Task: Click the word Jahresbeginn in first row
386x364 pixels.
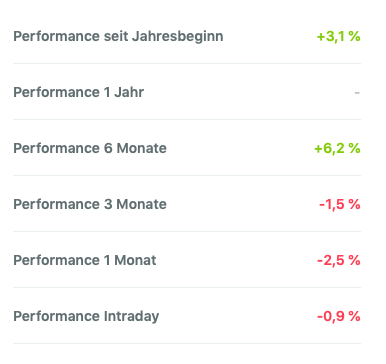Action: coord(178,36)
